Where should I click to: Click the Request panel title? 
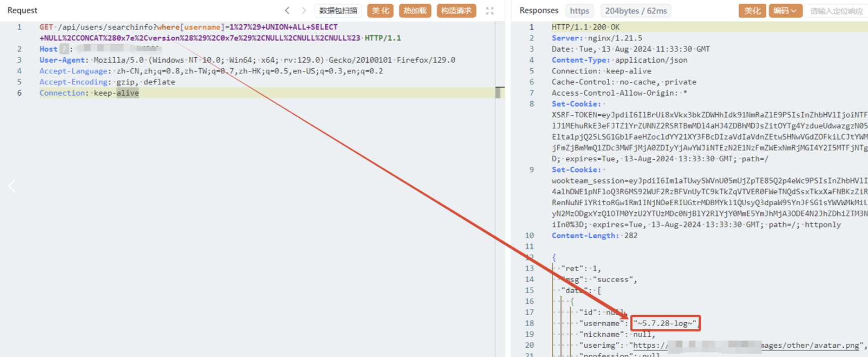[22, 10]
